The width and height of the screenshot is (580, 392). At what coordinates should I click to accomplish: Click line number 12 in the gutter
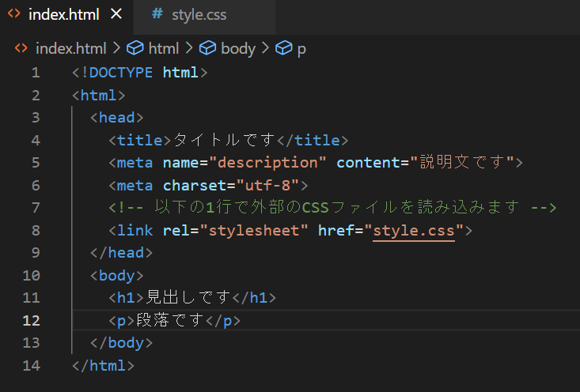[x=32, y=321]
